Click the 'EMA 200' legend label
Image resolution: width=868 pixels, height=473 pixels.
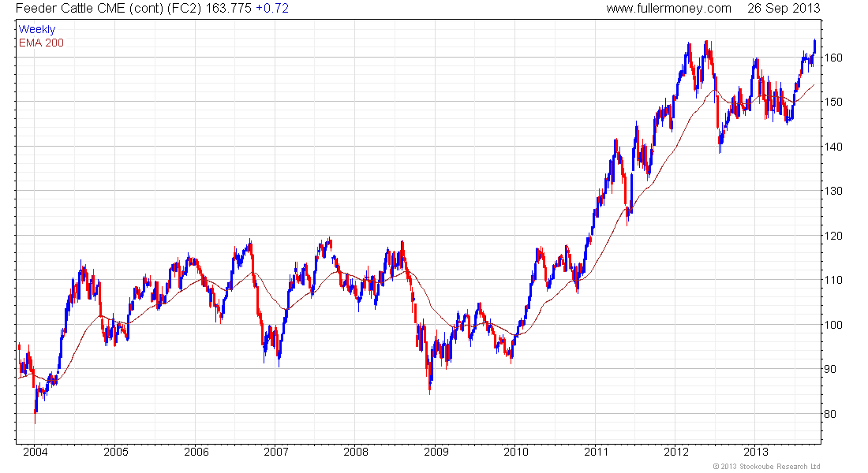(42, 43)
